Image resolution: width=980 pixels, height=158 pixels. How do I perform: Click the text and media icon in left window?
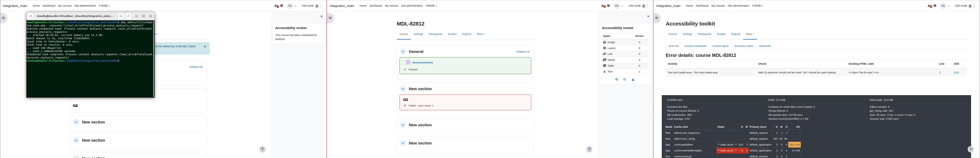75,105
